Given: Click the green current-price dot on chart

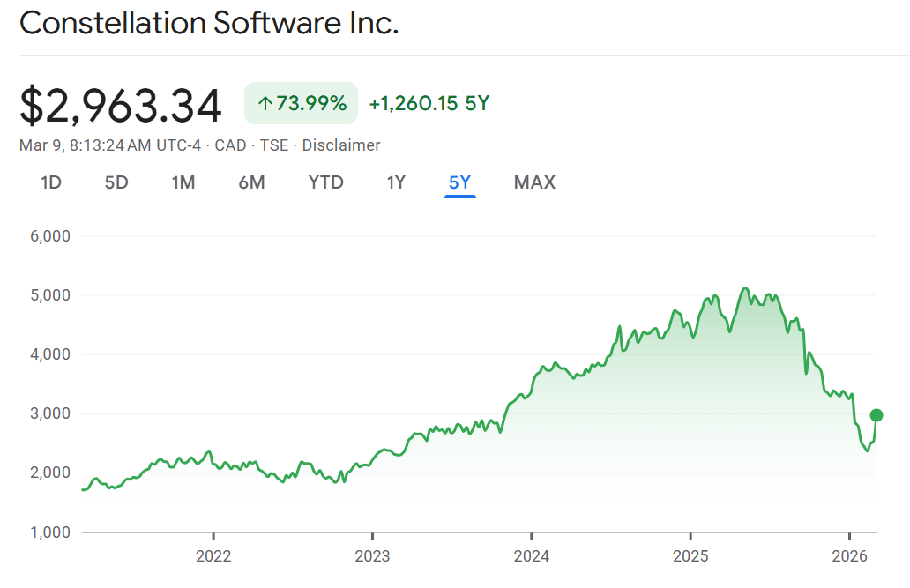Looking at the screenshot, I should [876, 415].
